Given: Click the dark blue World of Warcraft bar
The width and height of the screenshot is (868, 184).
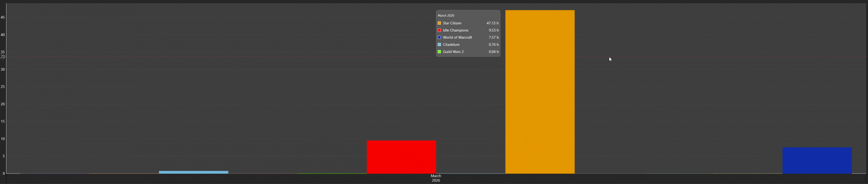Looking at the screenshot, I should pyautogui.click(x=817, y=160).
